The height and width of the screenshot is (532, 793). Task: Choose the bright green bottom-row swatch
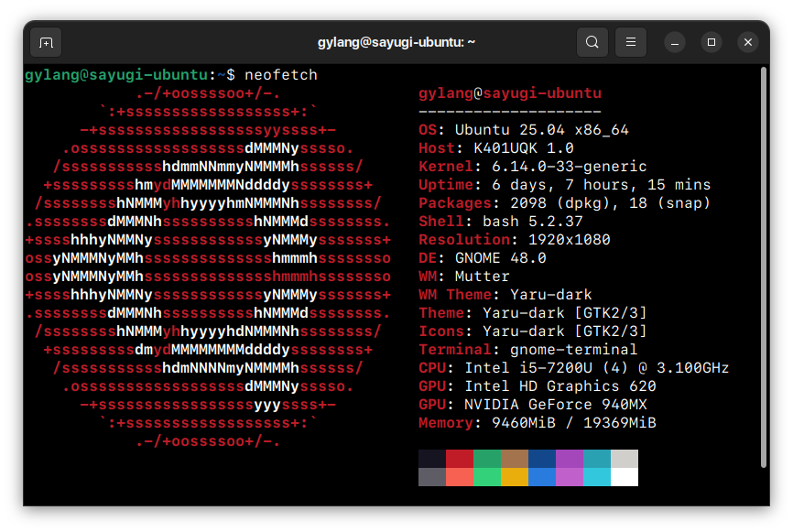[487, 477]
